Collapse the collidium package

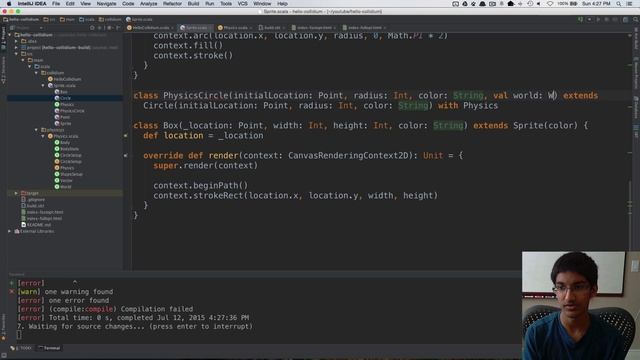[36, 73]
